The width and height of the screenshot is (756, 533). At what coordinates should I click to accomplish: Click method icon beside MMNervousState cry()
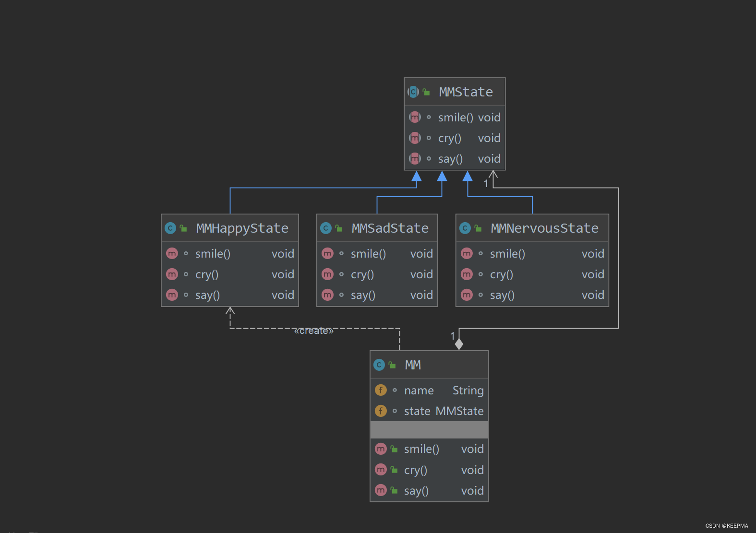(x=467, y=274)
